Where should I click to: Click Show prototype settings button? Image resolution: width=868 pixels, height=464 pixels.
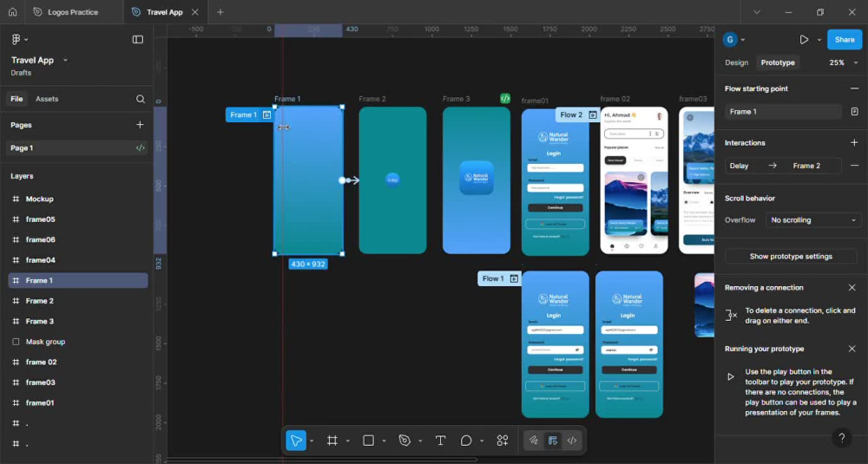(x=791, y=257)
